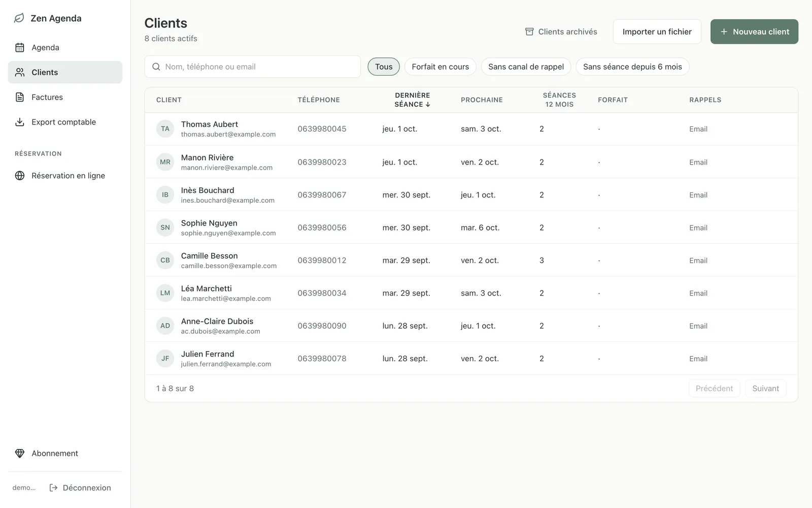
Task: Toggle Sans séance depuis 6 mois filter
Action: (x=632, y=67)
